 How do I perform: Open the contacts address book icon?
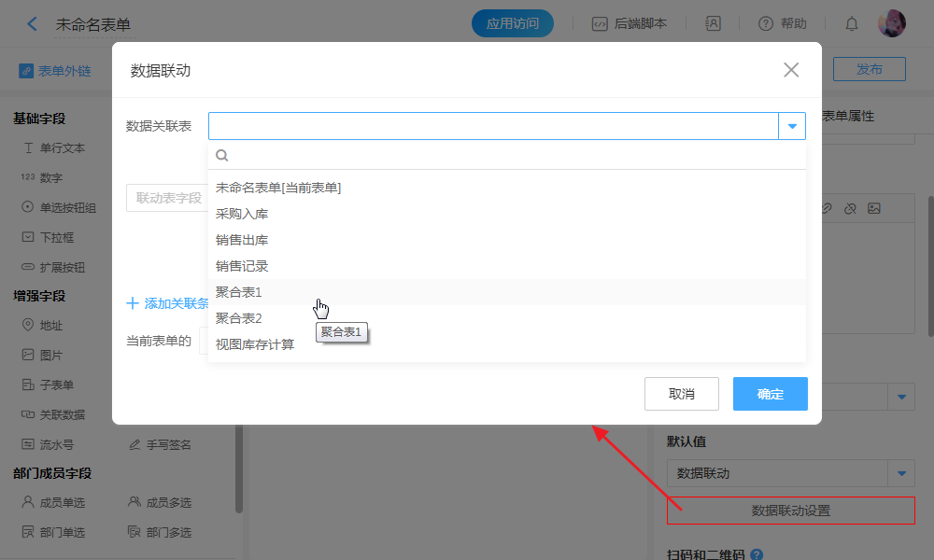point(713,24)
